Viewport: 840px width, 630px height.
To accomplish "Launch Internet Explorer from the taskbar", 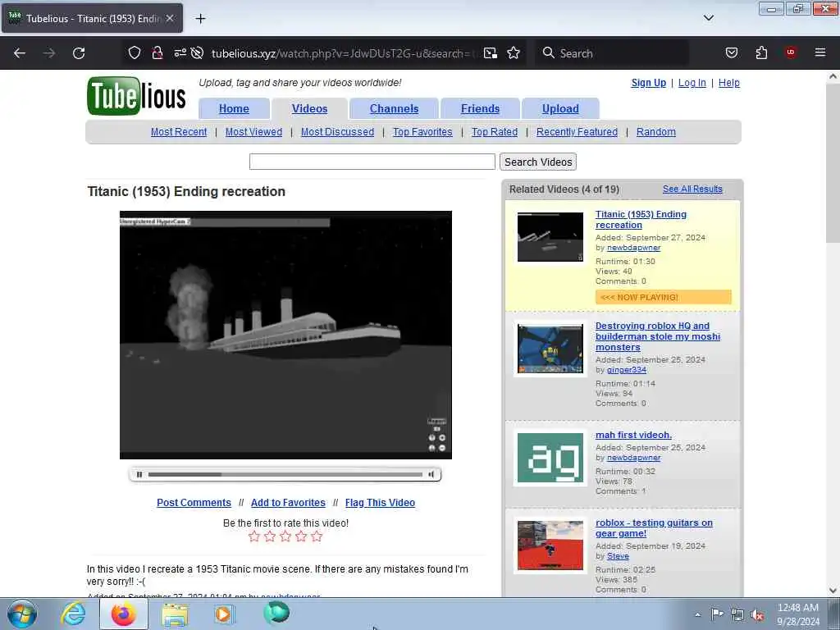I will (73, 614).
